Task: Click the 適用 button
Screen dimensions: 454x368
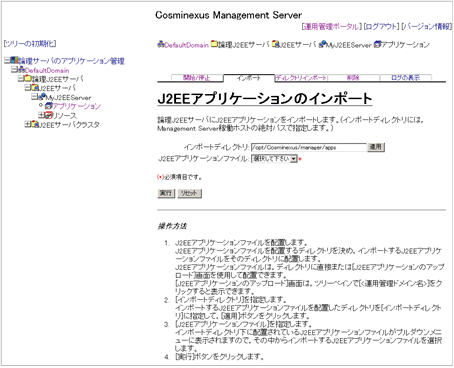Action: [376, 147]
